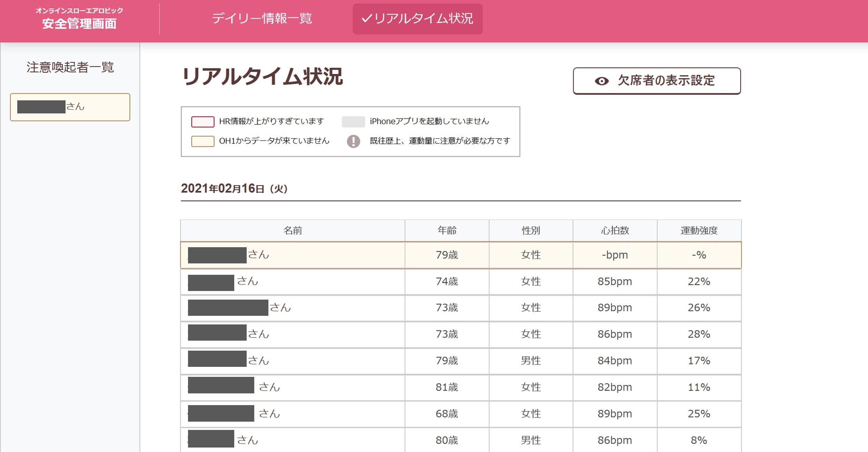Click the exclamation mark caution icon
Viewport: 868px width, 452px height.
tap(353, 141)
